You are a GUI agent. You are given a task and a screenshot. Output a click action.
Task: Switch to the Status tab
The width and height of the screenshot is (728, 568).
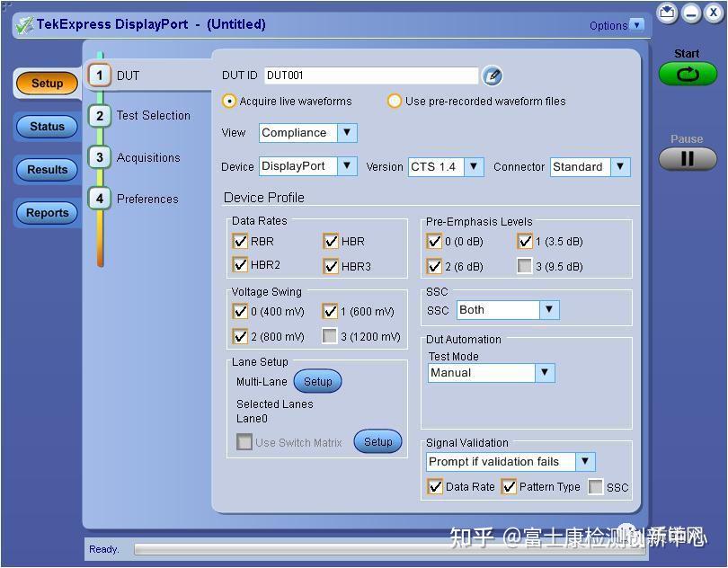47,127
